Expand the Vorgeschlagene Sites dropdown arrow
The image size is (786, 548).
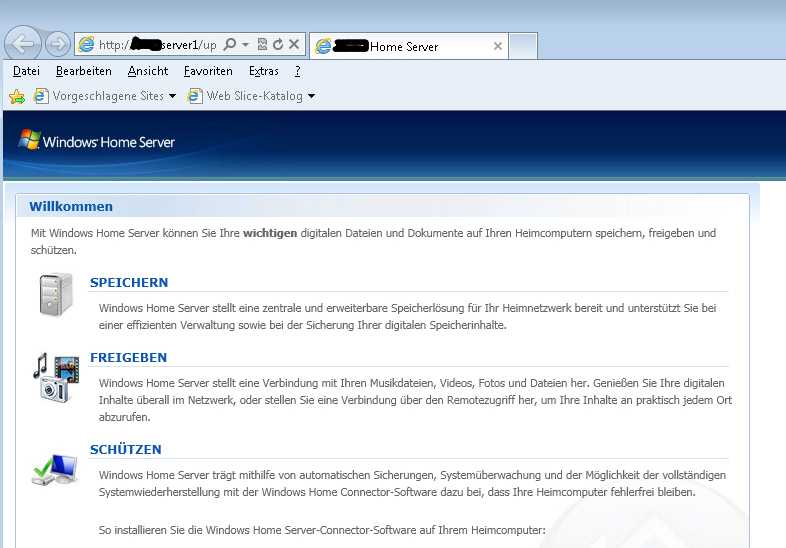coord(172,96)
